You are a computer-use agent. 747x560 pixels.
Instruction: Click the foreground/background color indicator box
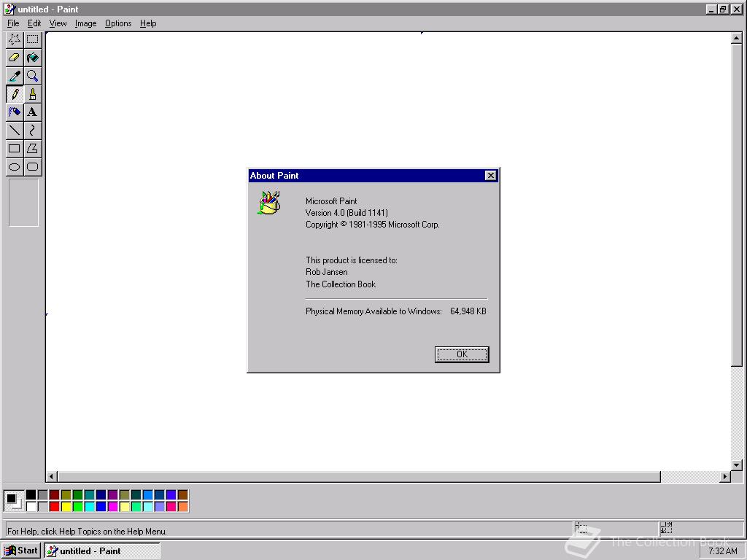point(14,500)
